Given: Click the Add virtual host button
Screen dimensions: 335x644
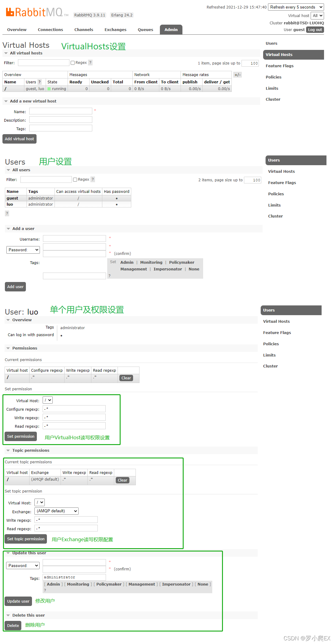Looking at the screenshot, I should coord(19,139).
